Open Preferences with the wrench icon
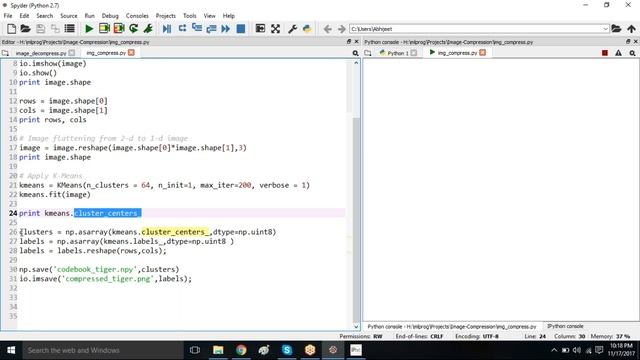 292,29
